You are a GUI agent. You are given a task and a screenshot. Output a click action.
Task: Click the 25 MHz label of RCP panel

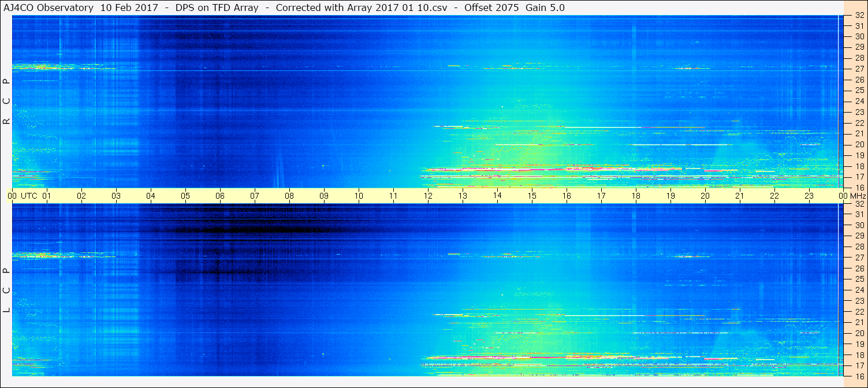click(x=859, y=91)
